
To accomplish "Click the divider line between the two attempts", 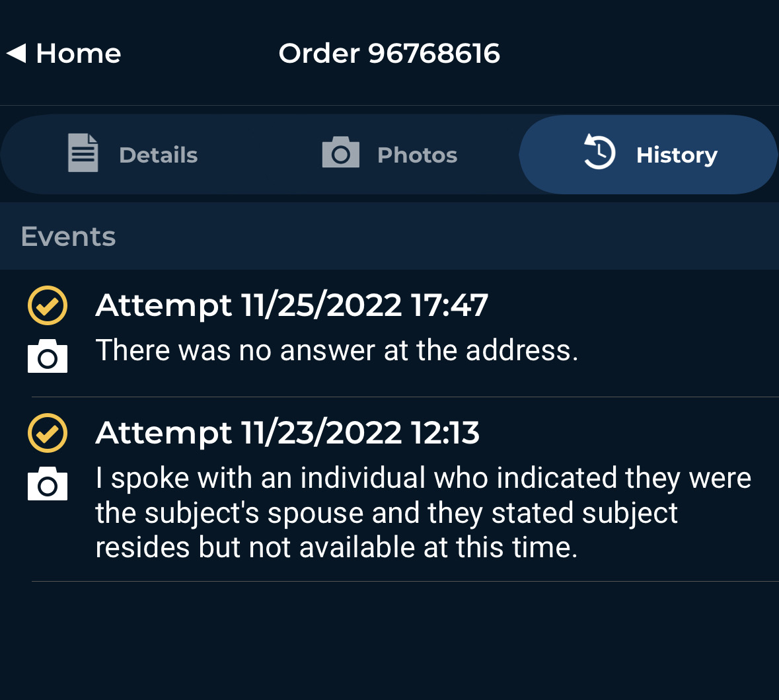I will click(x=404, y=397).
